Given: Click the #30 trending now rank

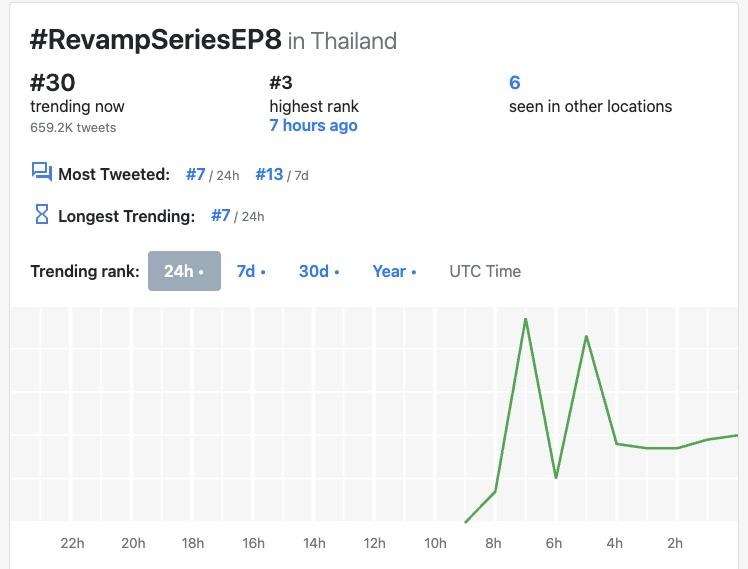Looking at the screenshot, I should click(53, 83).
